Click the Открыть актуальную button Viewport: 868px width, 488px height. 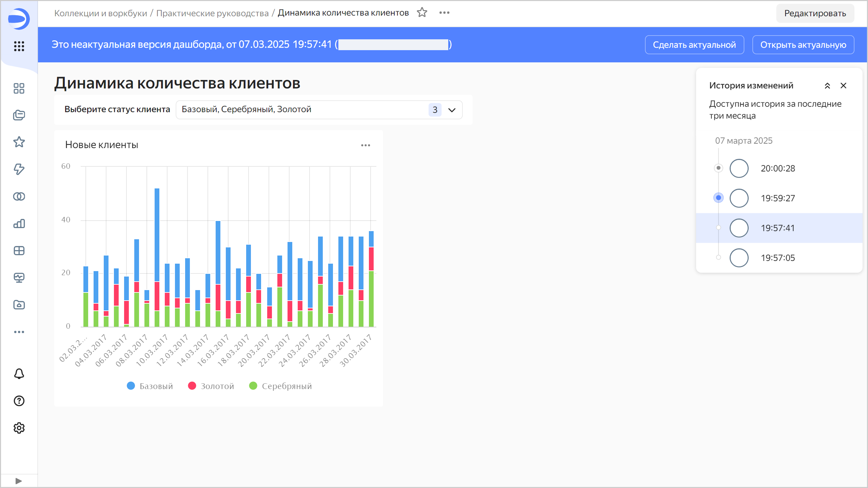tap(803, 45)
